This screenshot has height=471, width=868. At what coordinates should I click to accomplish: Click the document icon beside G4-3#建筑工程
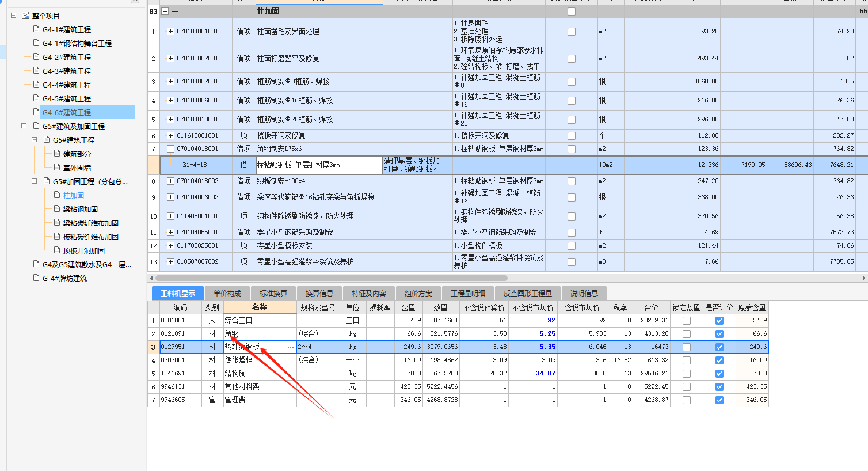tap(36, 70)
